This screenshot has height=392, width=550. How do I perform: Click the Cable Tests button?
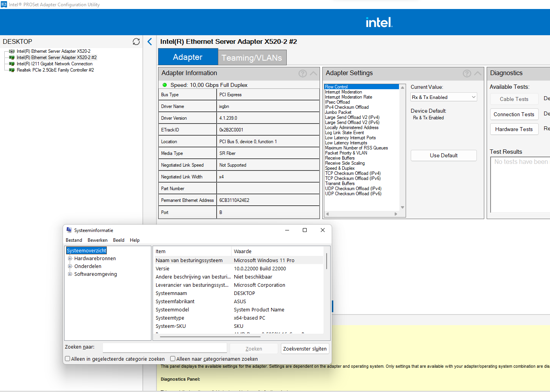pos(514,99)
